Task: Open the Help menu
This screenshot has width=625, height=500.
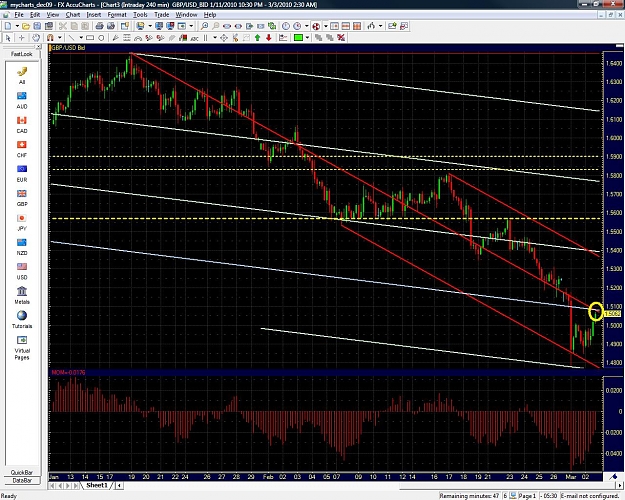Action: pos(210,15)
